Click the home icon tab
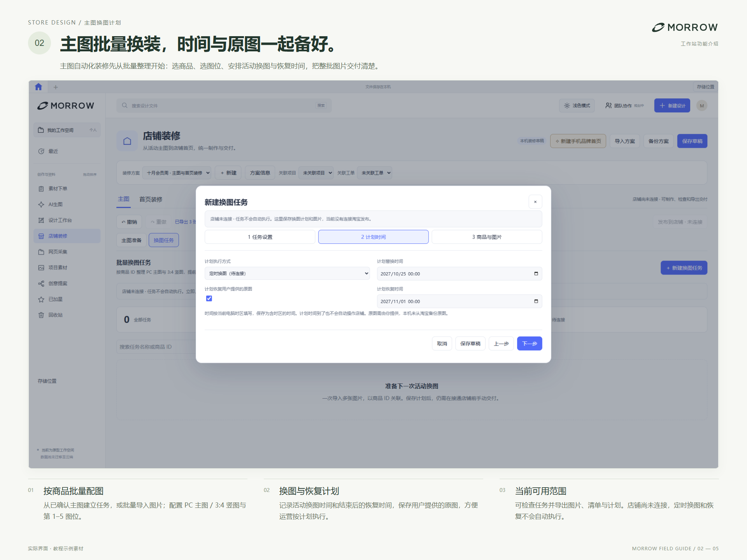The height and width of the screenshot is (560, 747). tap(38, 87)
